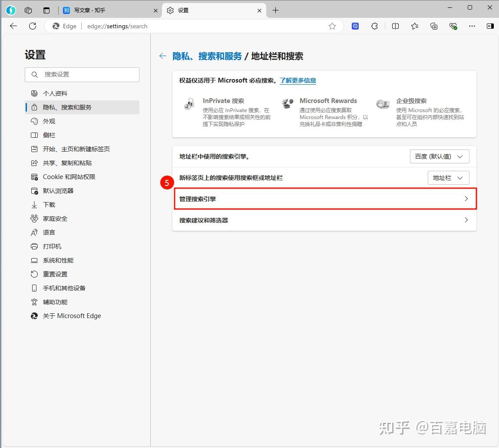Expand 搜索建议和筛选器 row
Viewport: 499px width, 448px height.
coord(324,220)
